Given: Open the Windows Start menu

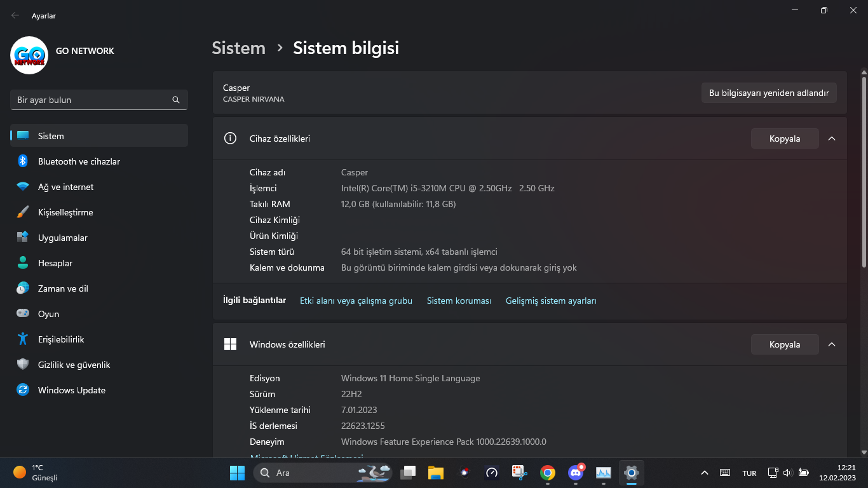Looking at the screenshot, I should pos(237,473).
